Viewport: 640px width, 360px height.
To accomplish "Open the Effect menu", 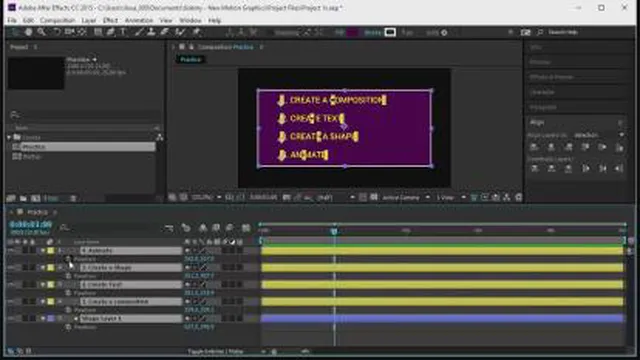I will 110,20.
